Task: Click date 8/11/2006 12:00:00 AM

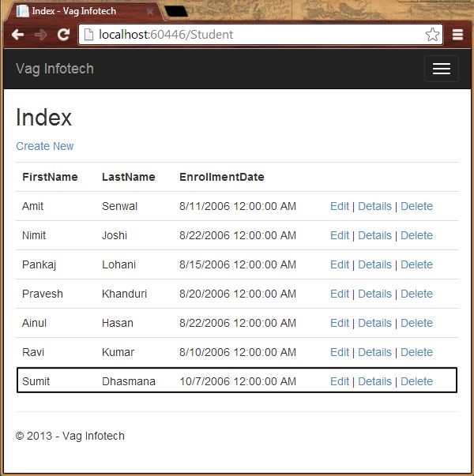Action: [238, 206]
